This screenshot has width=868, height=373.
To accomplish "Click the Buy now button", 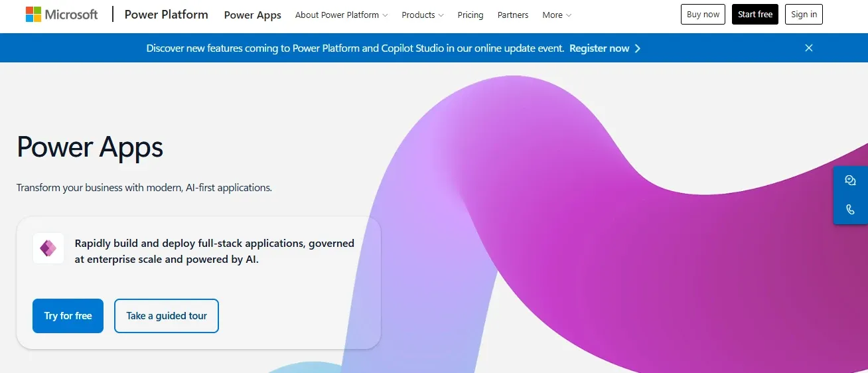I will pos(703,14).
